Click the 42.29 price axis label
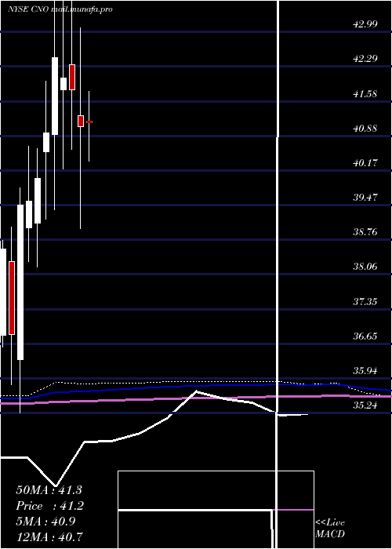 tap(365, 59)
